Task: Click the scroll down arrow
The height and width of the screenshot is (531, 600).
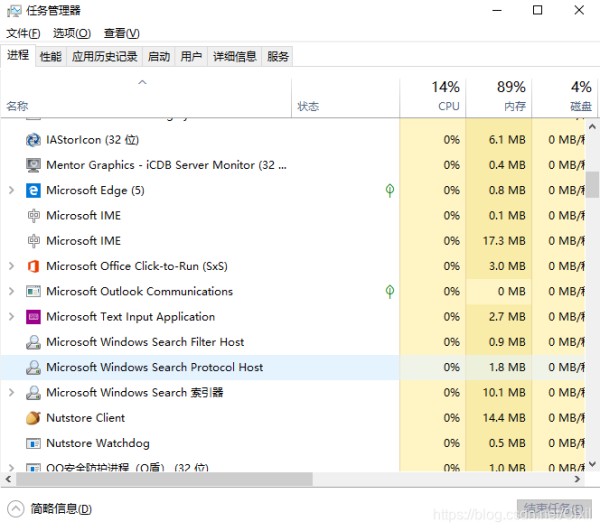Action: coord(592,464)
